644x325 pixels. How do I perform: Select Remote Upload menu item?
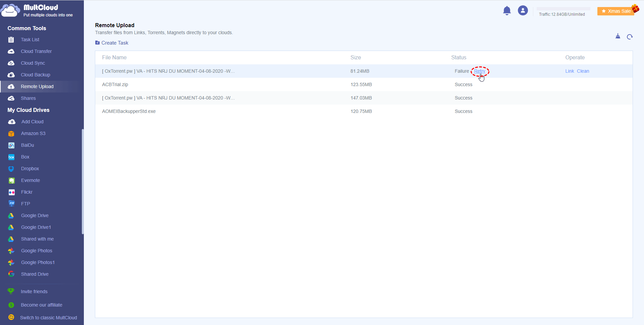(42, 86)
